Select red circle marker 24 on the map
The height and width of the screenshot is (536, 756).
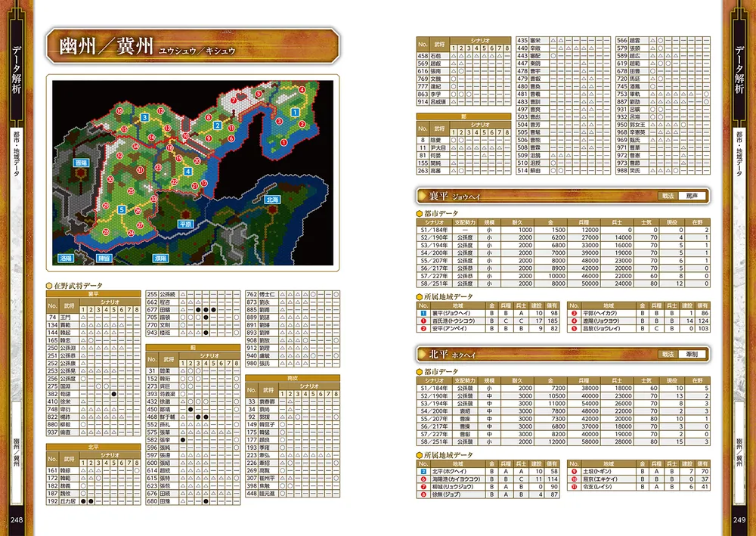pos(131,233)
